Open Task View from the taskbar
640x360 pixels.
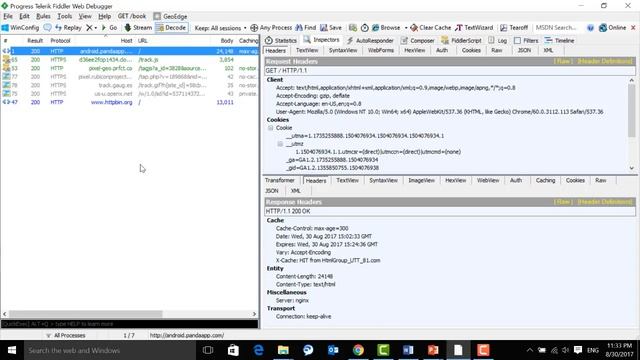pyautogui.click(x=208, y=350)
